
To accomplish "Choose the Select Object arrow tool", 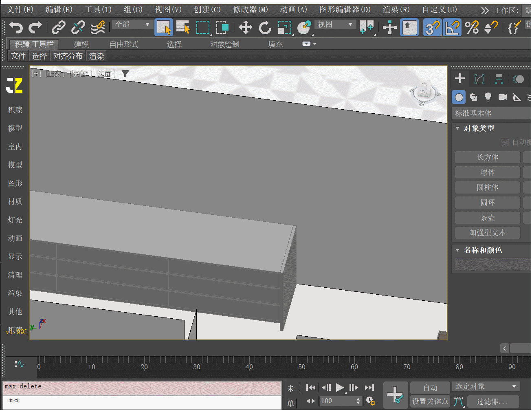I will (164, 28).
